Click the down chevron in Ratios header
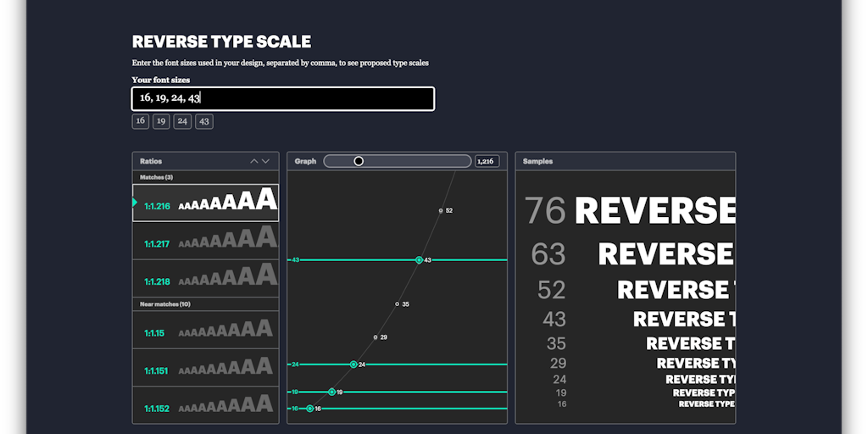 (266, 161)
